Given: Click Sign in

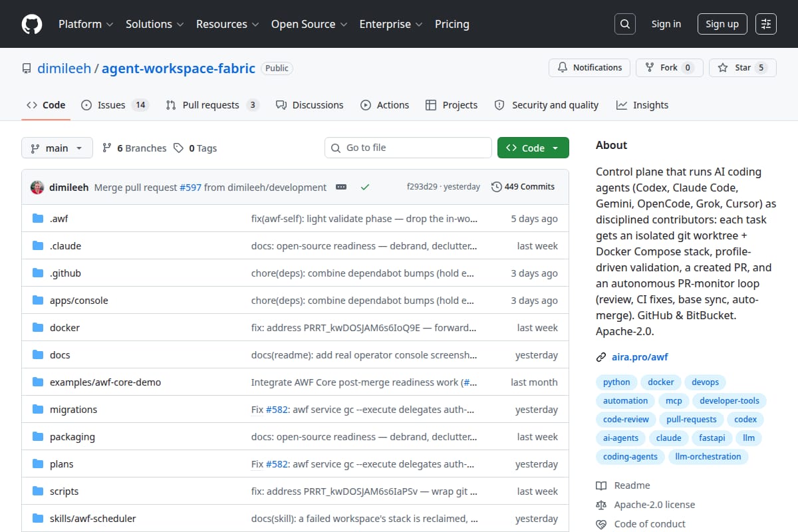Looking at the screenshot, I should pyautogui.click(x=666, y=24).
